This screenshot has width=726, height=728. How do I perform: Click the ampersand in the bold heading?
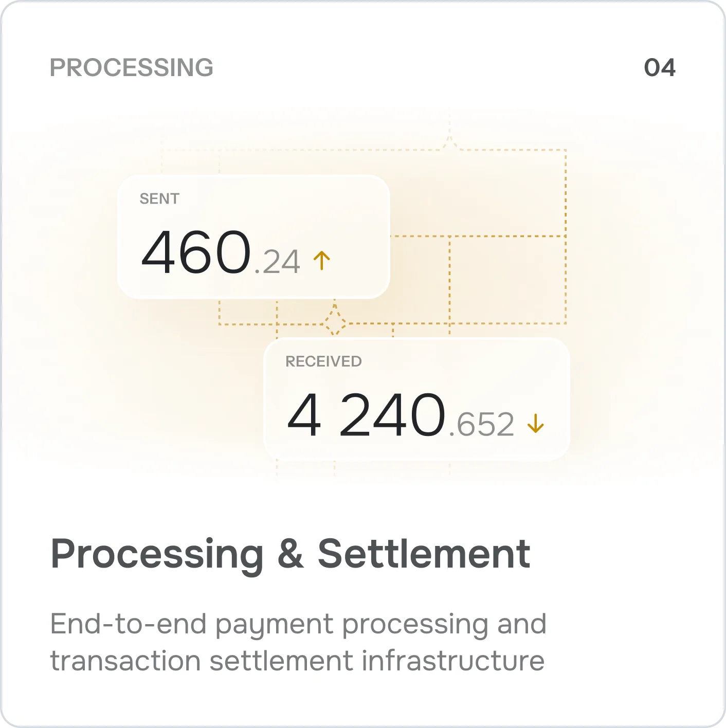pos(291,553)
